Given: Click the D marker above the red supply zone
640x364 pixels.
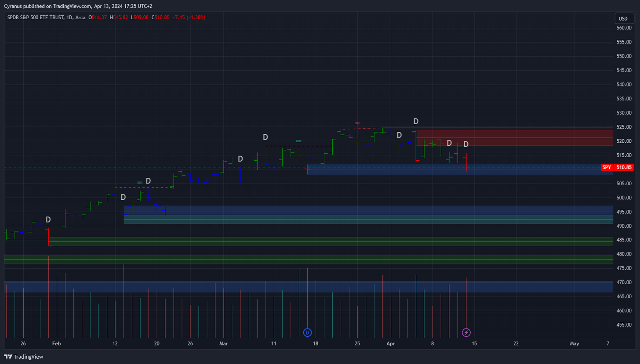Looking at the screenshot, I should coord(416,121).
